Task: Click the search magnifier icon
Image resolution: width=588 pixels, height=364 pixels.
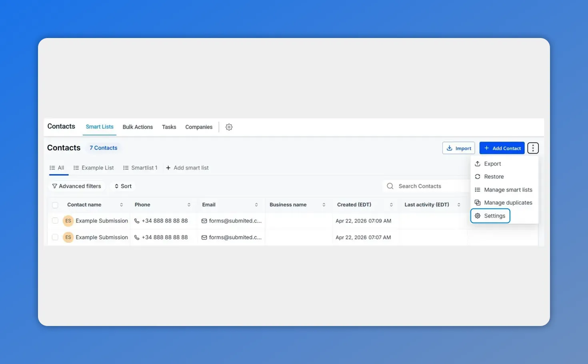Action: [x=390, y=186]
